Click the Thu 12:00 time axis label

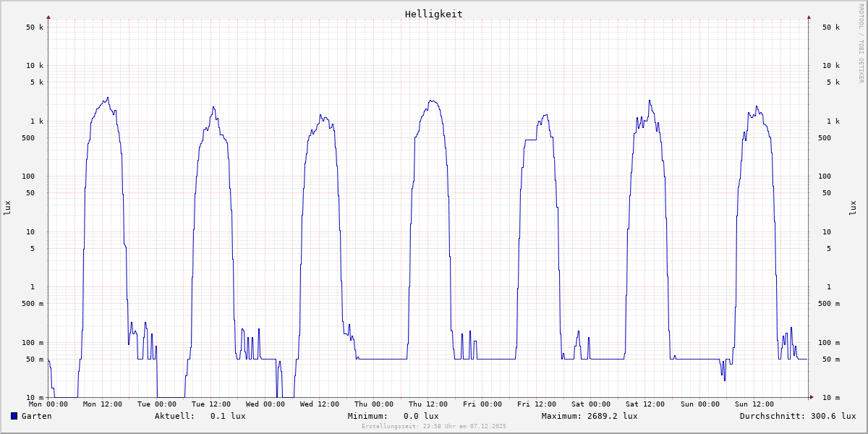pos(428,404)
